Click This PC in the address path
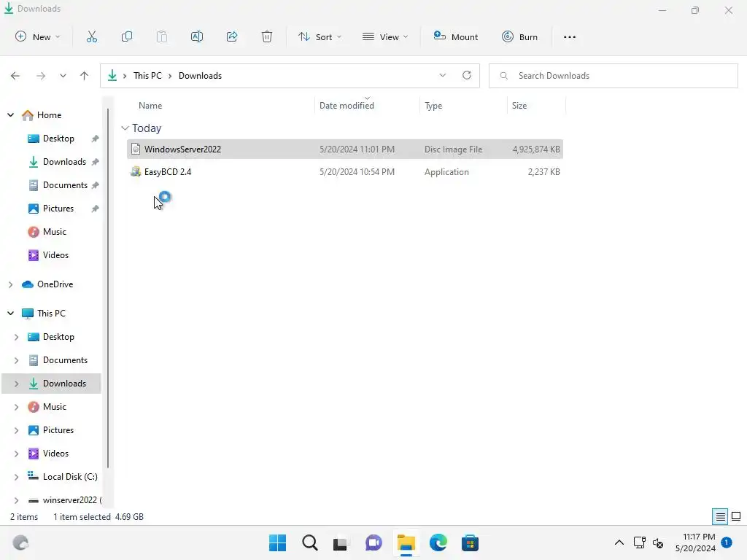 tap(147, 76)
